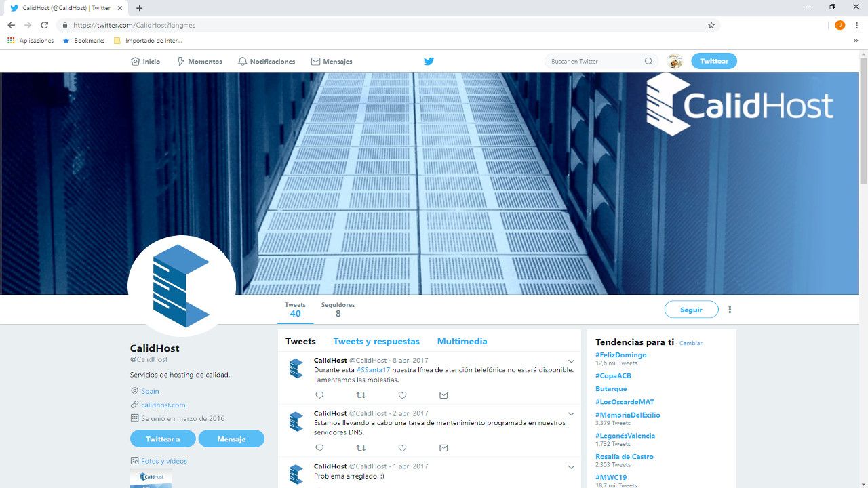Show more bookmarks with the overflow chevron
The height and width of the screenshot is (488, 868).
(856, 41)
